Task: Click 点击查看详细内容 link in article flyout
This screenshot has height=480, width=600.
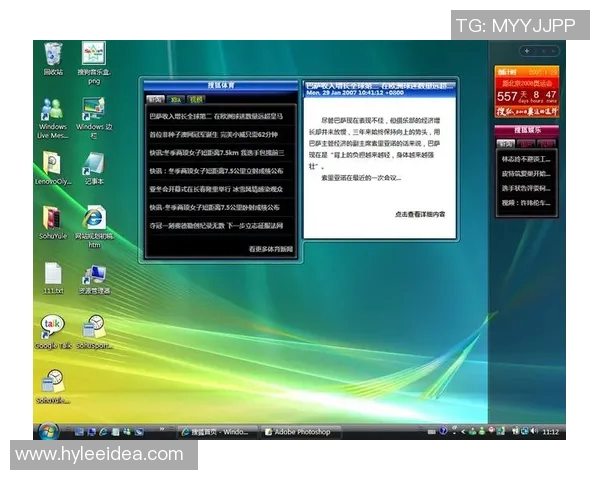Action: (x=420, y=214)
